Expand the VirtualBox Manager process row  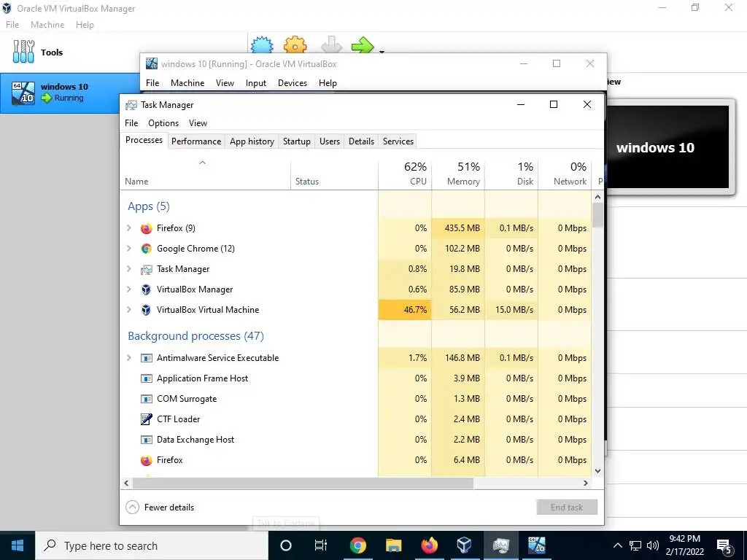tap(128, 289)
